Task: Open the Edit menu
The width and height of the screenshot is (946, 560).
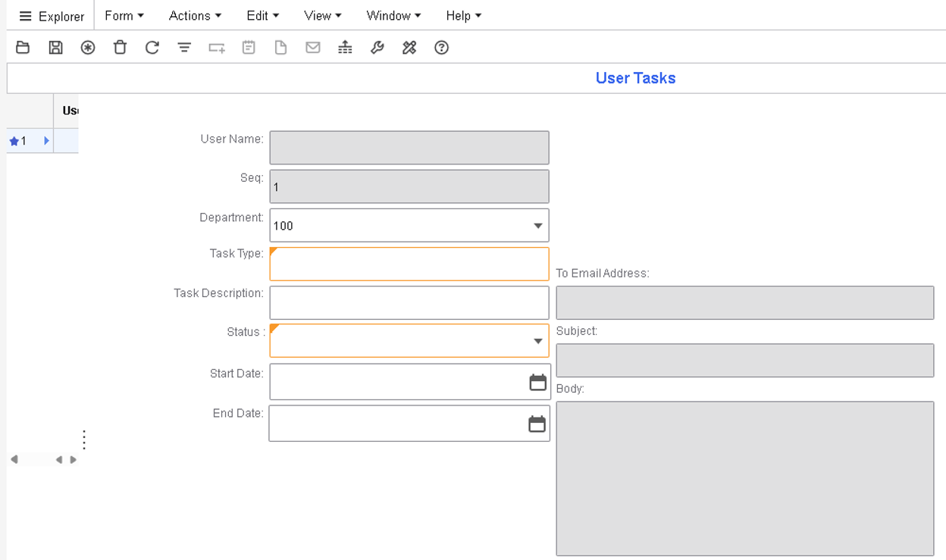Action: click(263, 16)
